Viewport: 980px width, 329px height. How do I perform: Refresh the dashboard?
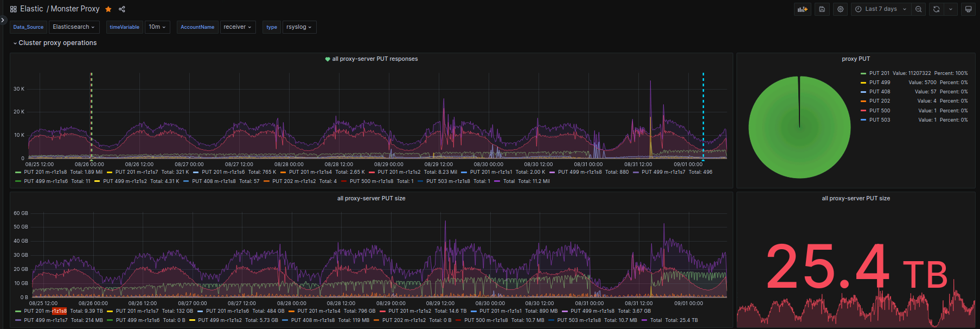tap(936, 9)
